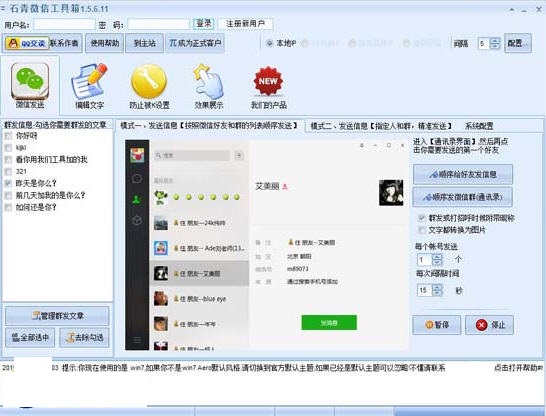Image resolution: width=546 pixels, height=416 pixels.
Task: Click the 间隔 interval spinner arrows
Action: tap(495, 44)
